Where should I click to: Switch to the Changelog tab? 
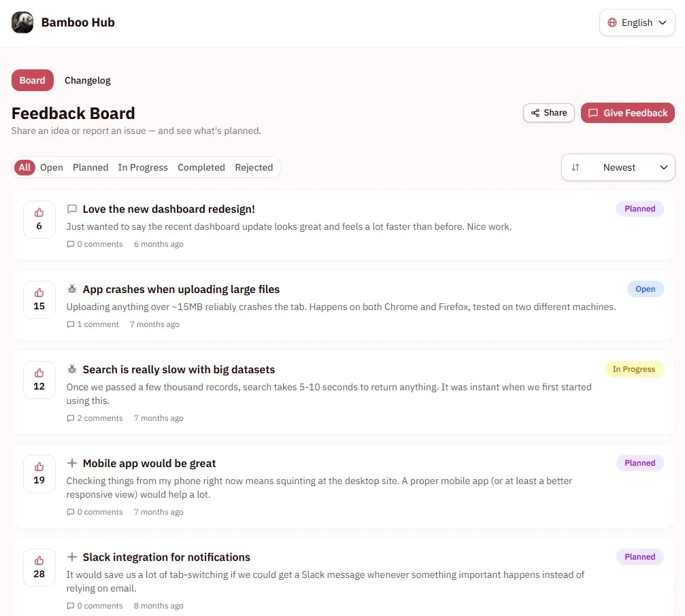(x=87, y=80)
